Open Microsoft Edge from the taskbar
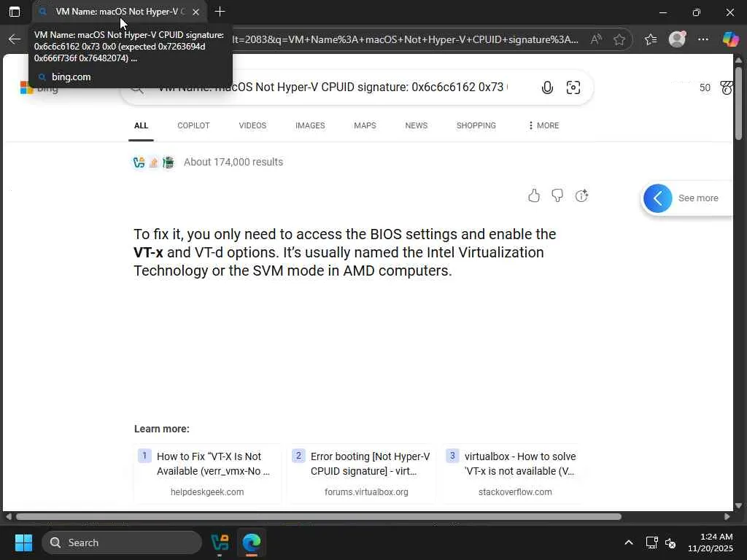 tap(252, 542)
